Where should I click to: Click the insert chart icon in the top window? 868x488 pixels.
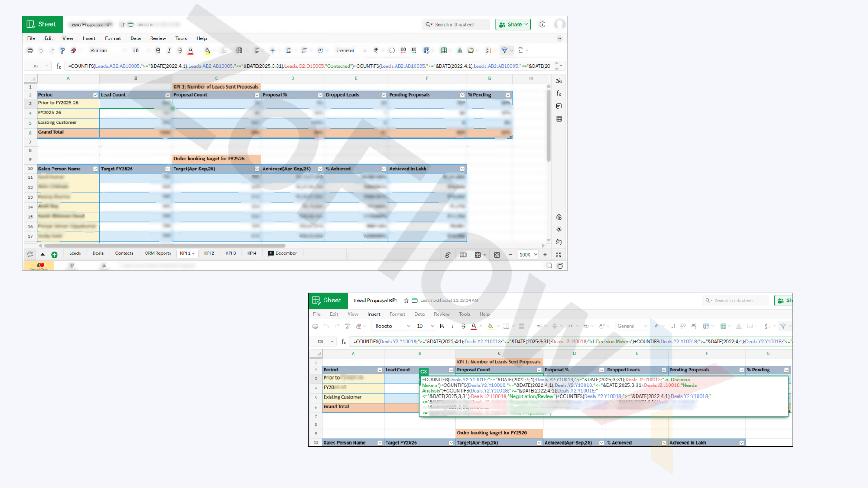click(460, 51)
